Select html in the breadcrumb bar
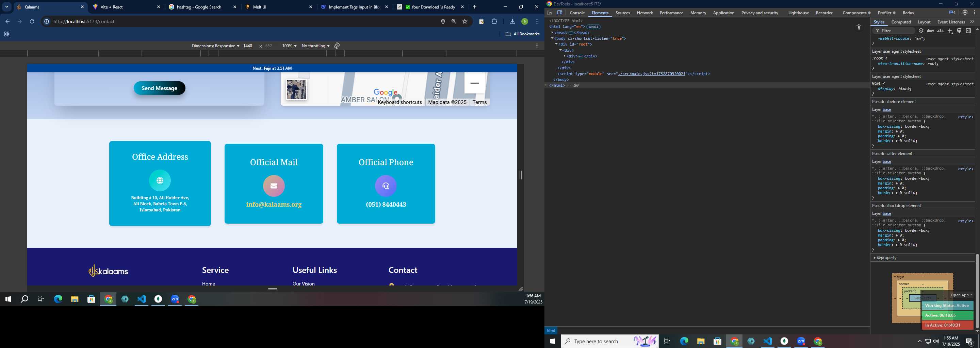Screen dimensions: 980x348 coord(551,331)
